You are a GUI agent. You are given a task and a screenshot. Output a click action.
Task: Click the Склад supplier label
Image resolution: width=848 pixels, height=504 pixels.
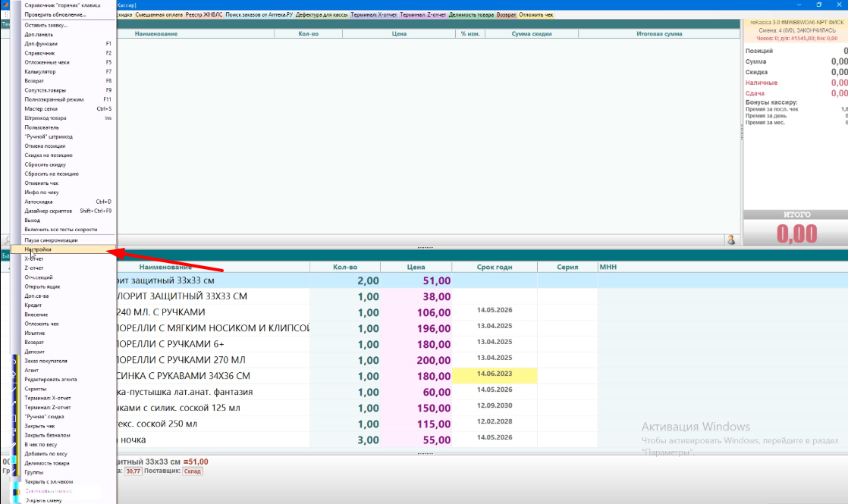click(x=193, y=471)
